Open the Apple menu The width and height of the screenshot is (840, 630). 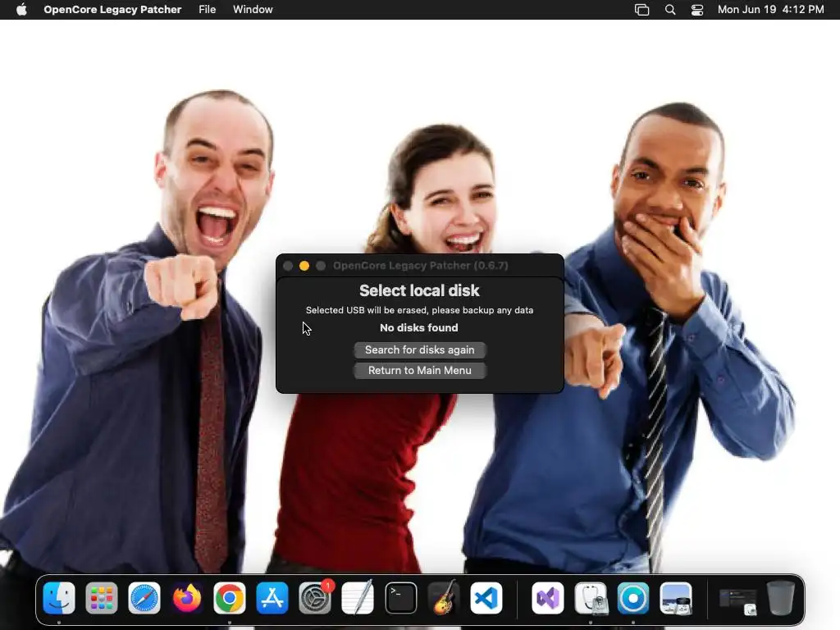click(21, 10)
